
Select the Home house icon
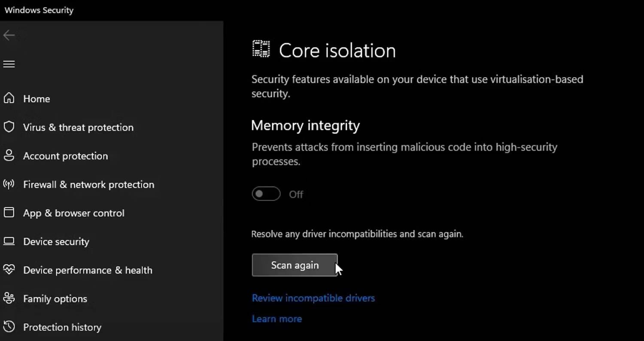(9, 98)
